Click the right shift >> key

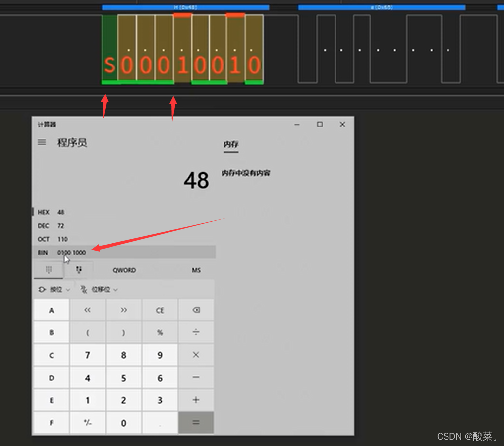124,310
